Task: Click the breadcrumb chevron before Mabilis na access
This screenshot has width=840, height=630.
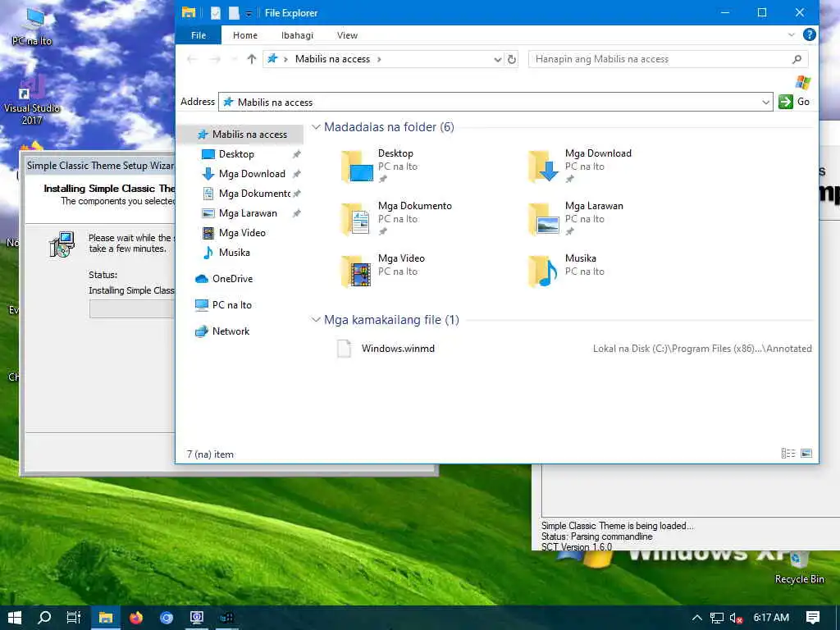Action: click(285, 59)
